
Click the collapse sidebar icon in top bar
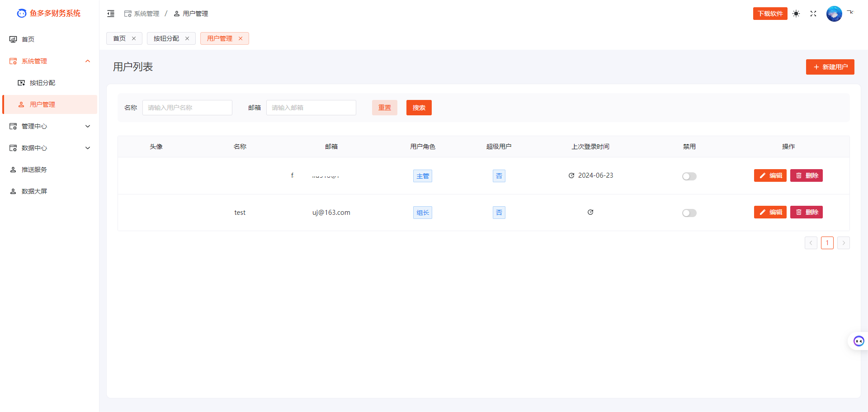(x=111, y=14)
